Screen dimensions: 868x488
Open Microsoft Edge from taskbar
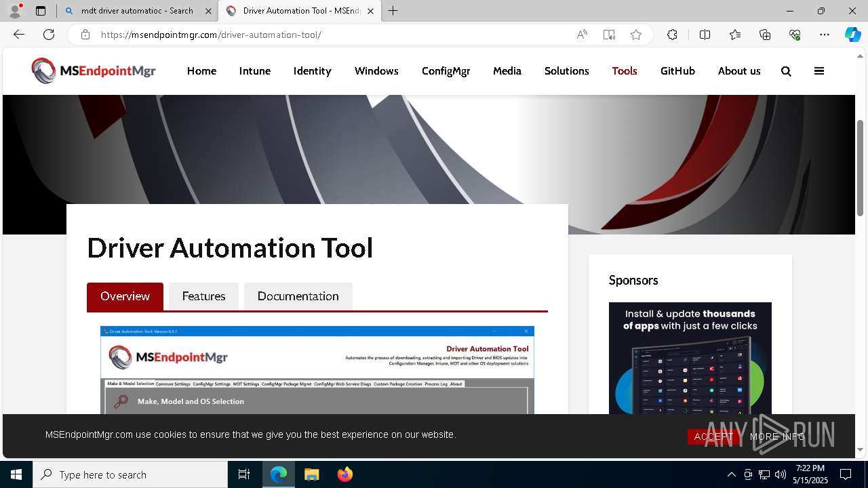click(x=279, y=474)
